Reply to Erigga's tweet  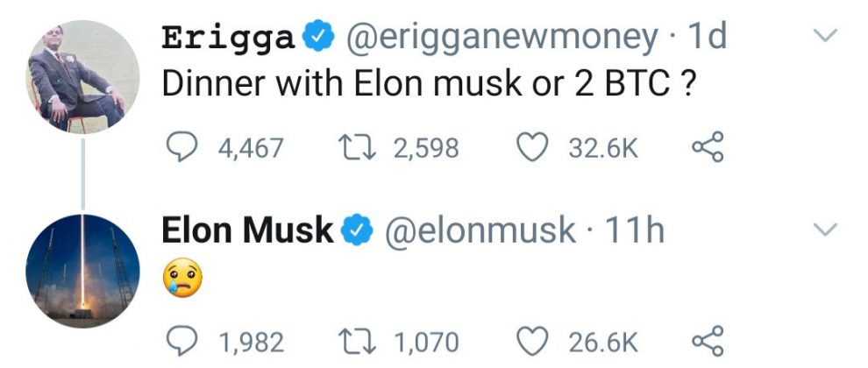tap(181, 148)
